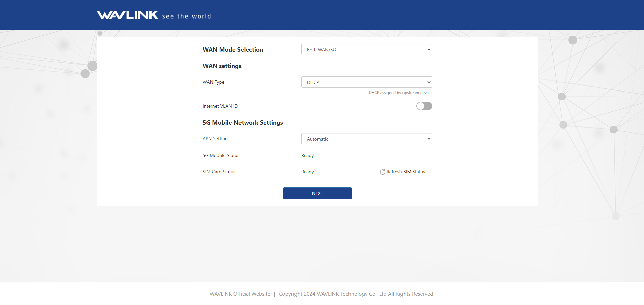Open the APN Setting Automatic dropdown

(366, 139)
